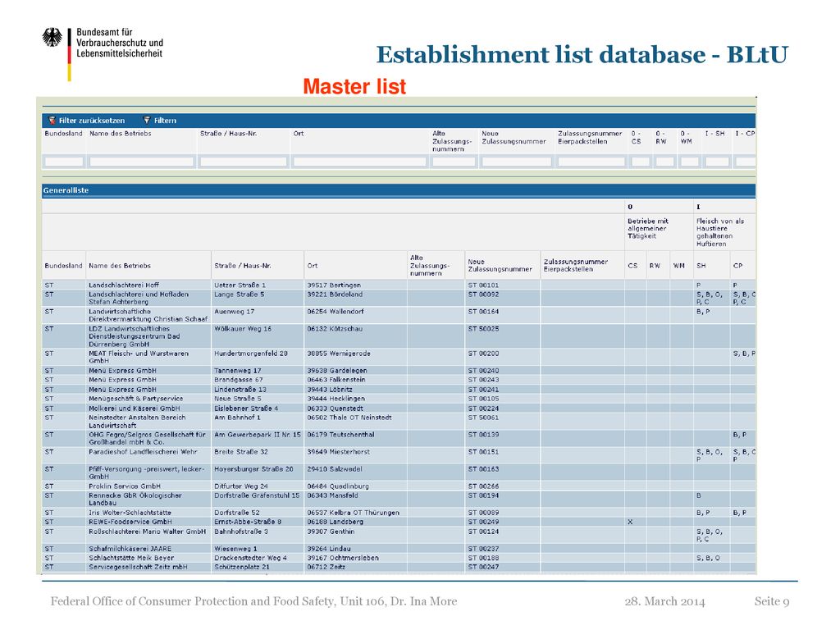Click address Hoyersburger Straße 20

(x=254, y=468)
